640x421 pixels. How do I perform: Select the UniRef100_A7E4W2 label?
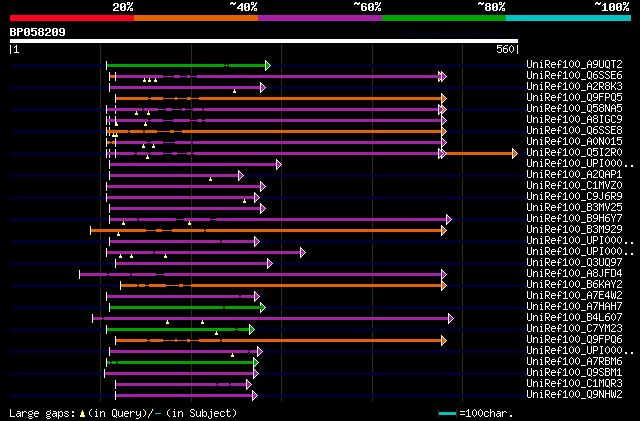point(574,296)
